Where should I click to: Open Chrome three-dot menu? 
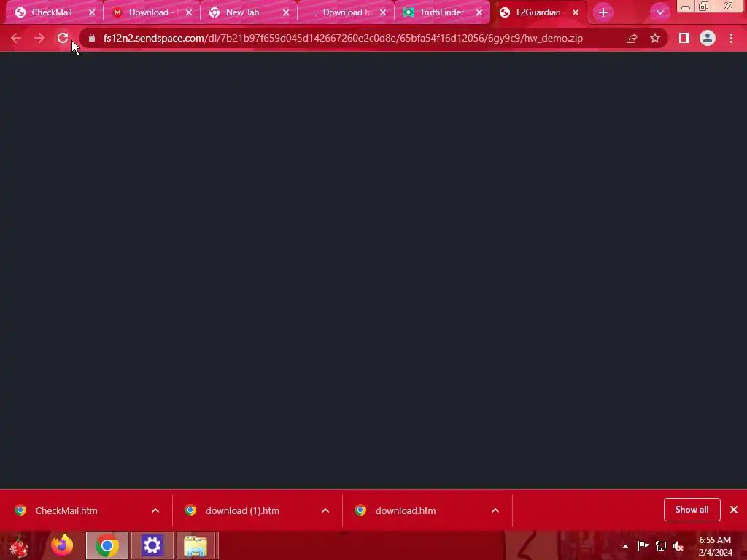(731, 38)
